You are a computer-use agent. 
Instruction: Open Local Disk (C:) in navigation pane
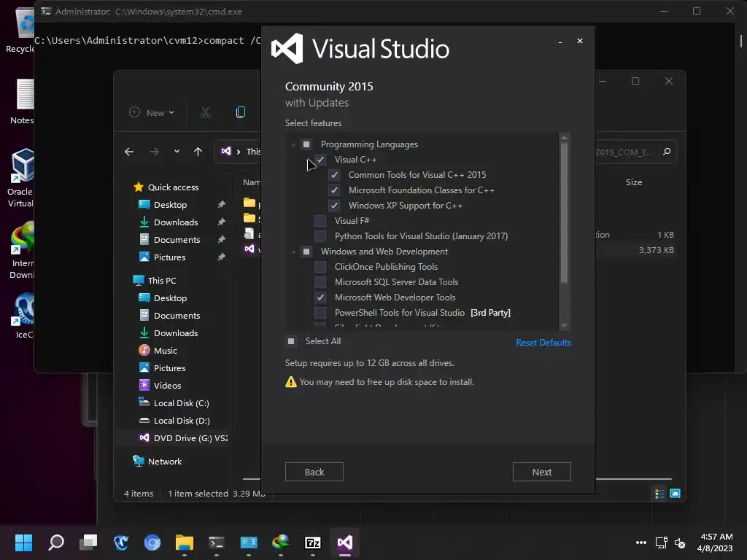[x=181, y=403]
